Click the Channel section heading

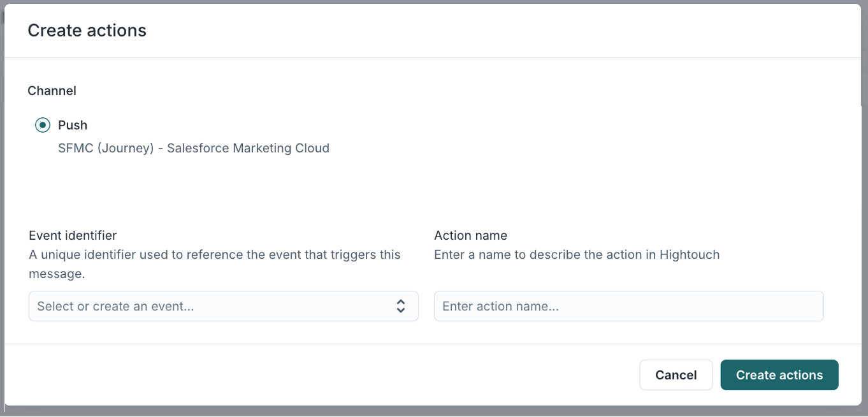click(52, 91)
